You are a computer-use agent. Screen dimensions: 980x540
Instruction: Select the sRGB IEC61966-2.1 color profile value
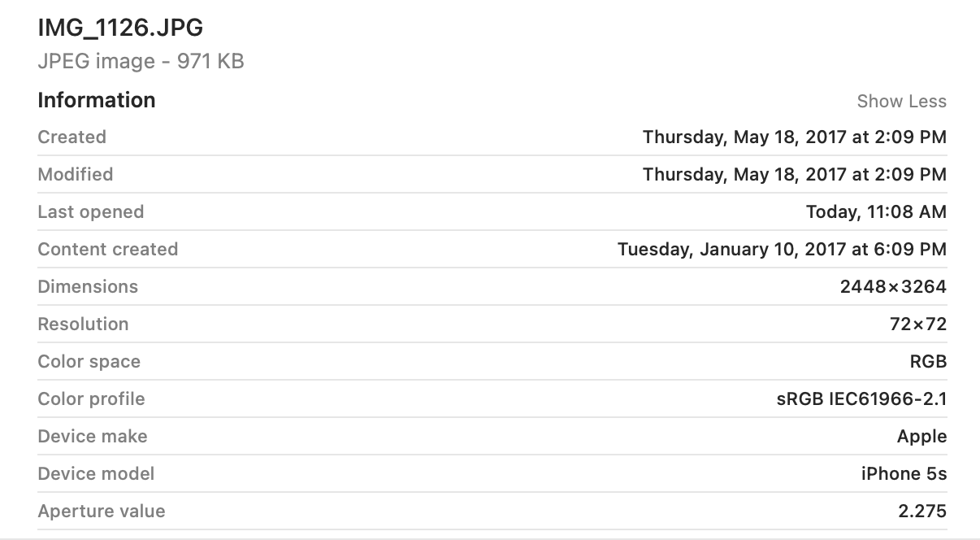[x=861, y=398]
